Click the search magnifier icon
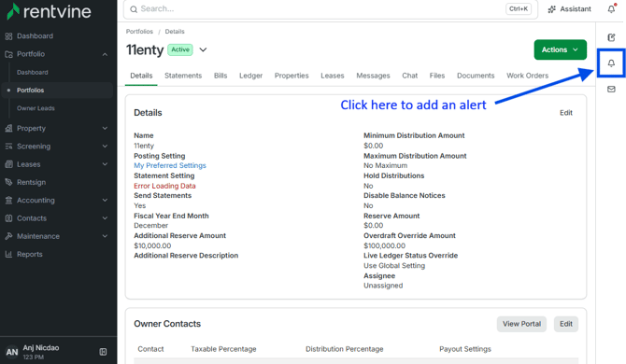Image resolution: width=626 pixels, height=364 pixels. coord(134,9)
